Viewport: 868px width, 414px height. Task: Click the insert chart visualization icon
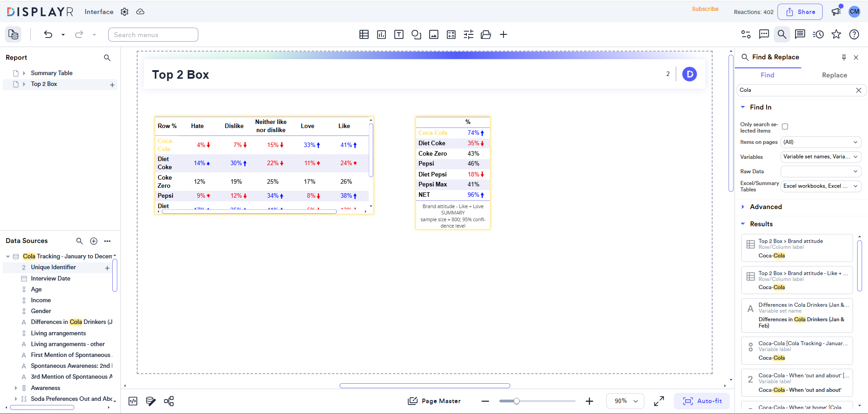pos(381,35)
